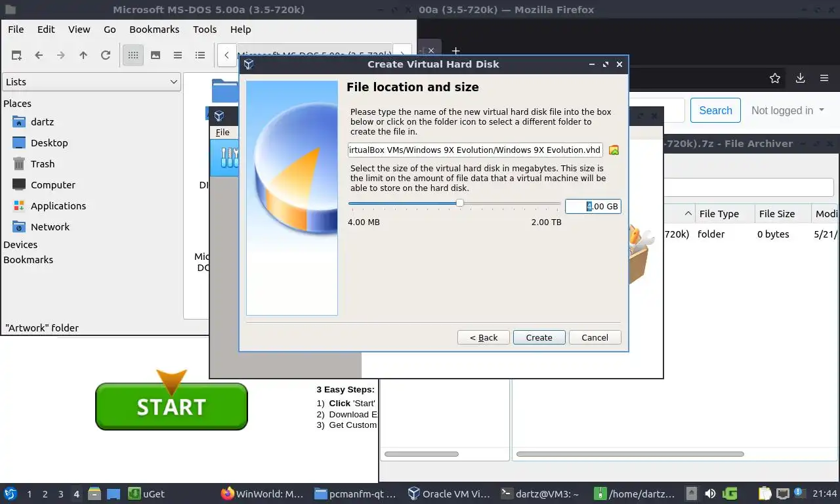Switch file manager to detailed list view
Screen dimensions: 840x504
(x=200, y=56)
